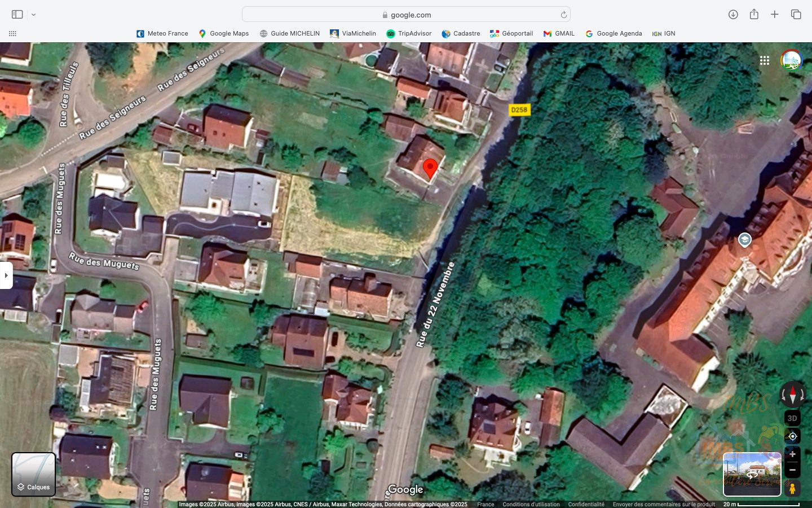Zoom out on the map
Viewport: 812px width, 508px height.
(x=792, y=470)
